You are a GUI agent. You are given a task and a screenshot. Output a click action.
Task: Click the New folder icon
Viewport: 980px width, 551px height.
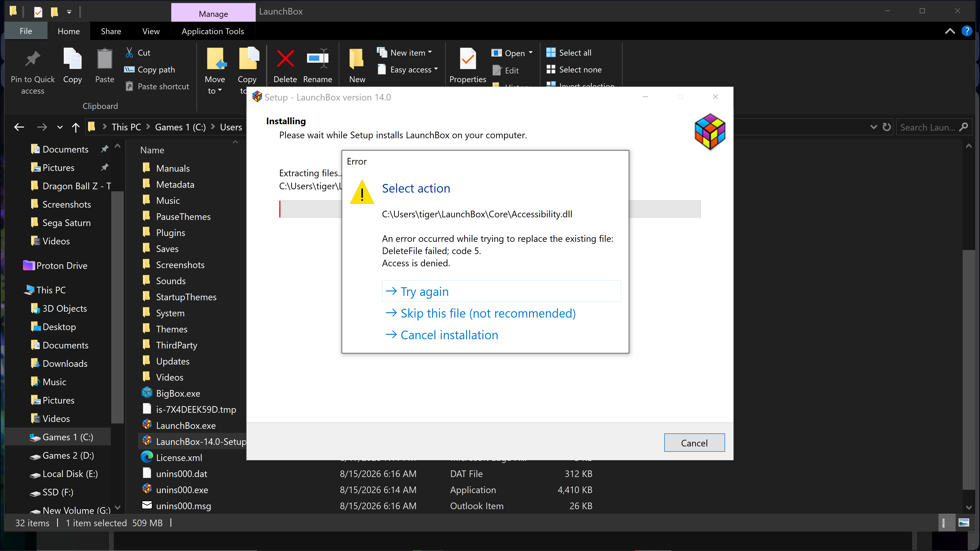coord(357,59)
